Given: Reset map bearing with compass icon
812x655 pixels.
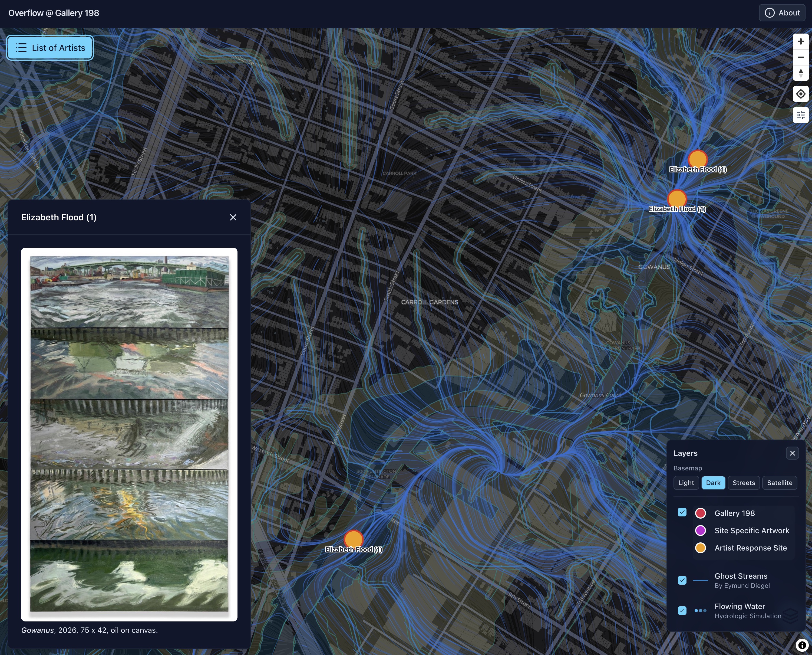Looking at the screenshot, I should pyautogui.click(x=801, y=73).
